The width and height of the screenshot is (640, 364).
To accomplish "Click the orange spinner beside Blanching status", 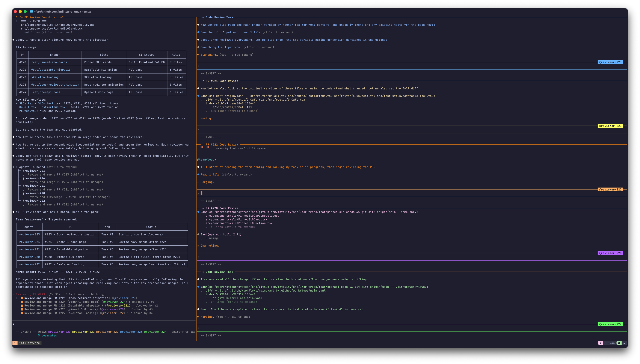I will 198,55.
